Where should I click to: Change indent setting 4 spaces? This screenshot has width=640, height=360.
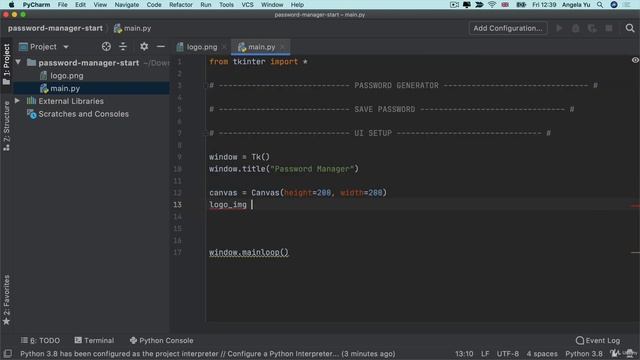pyautogui.click(x=542, y=354)
